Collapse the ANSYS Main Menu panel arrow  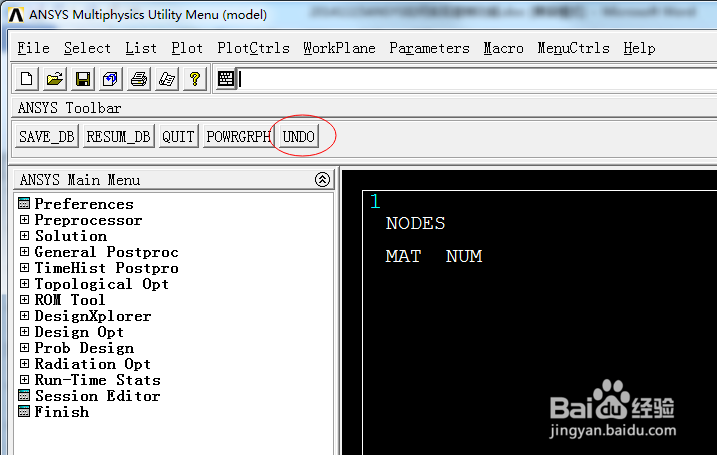pos(322,179)
